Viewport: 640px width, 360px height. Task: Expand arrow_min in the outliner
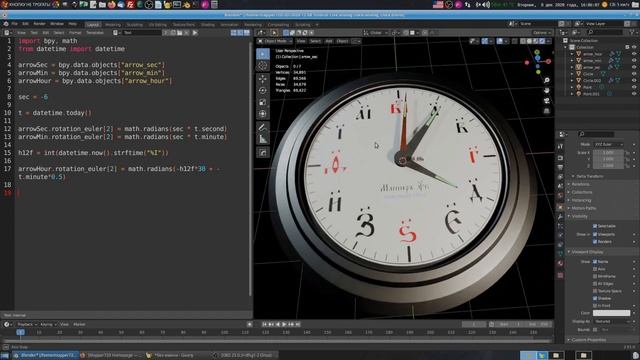pos(572,60)
